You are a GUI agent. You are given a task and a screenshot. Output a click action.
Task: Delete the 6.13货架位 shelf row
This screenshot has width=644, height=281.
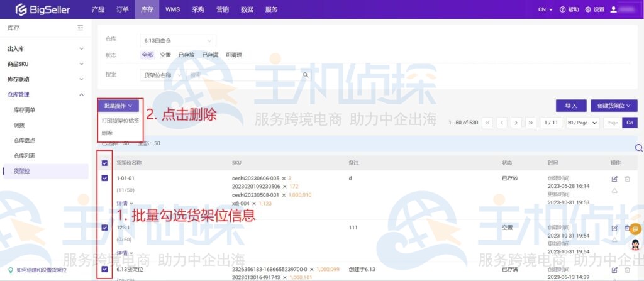(x=627, y=270)
